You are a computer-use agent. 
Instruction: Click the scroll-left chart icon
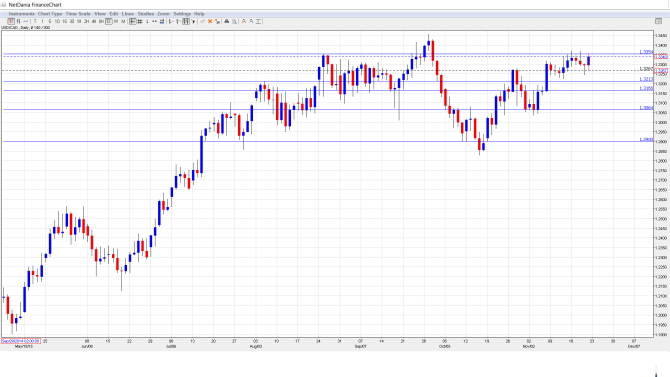tap(171, 21)
